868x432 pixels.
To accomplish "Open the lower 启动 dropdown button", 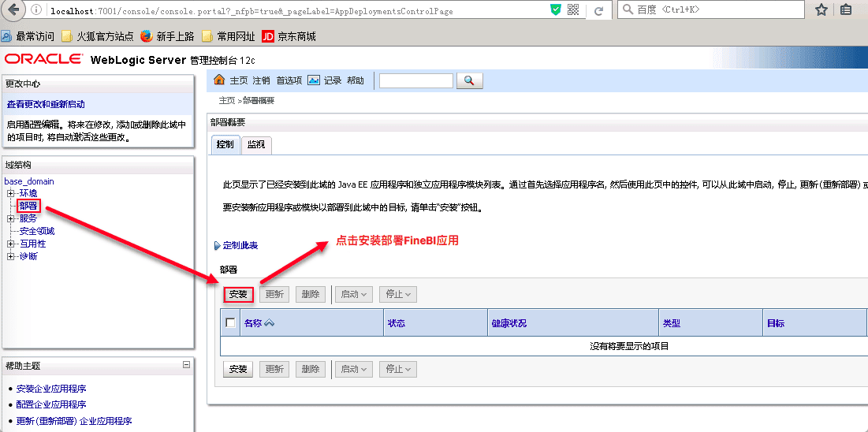I will click(x=354, y=369).
